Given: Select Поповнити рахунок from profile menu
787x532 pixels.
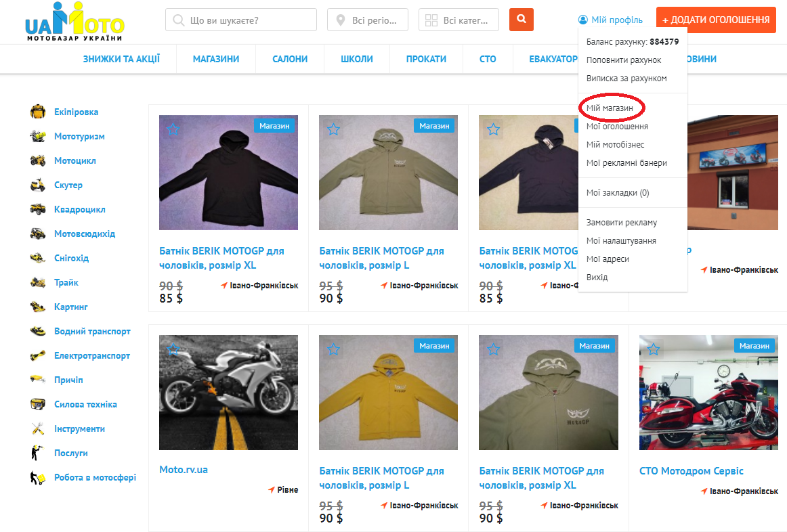Looking at the screenshot, I should pos(624,60).
